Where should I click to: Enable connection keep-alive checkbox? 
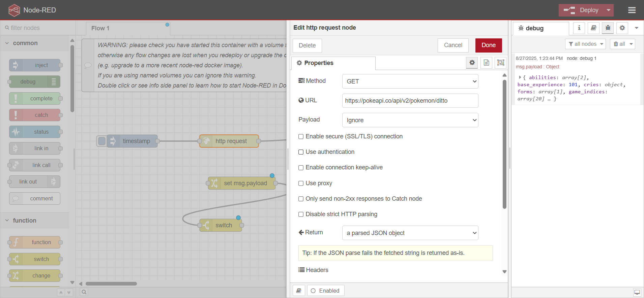click(301, 167)
